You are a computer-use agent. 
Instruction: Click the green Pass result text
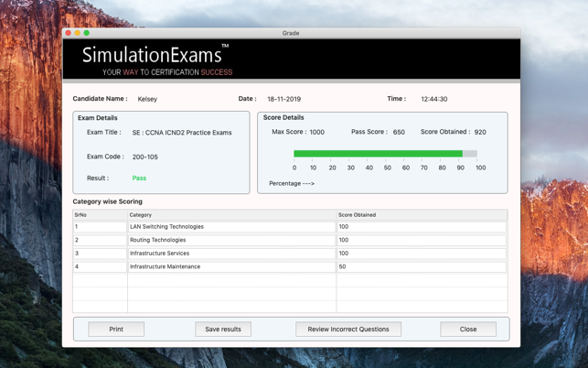point(139,178)
